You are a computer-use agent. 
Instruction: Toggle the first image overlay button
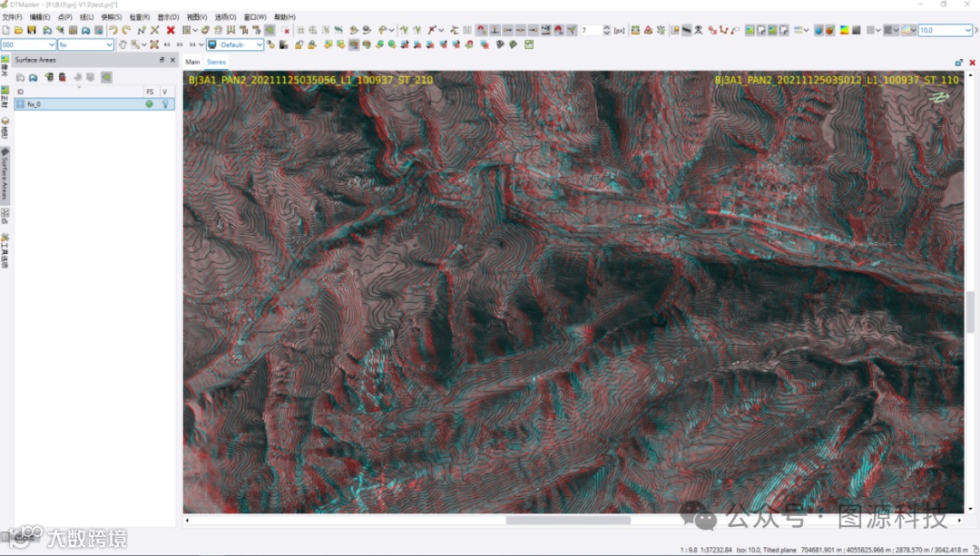coord(750,30)
